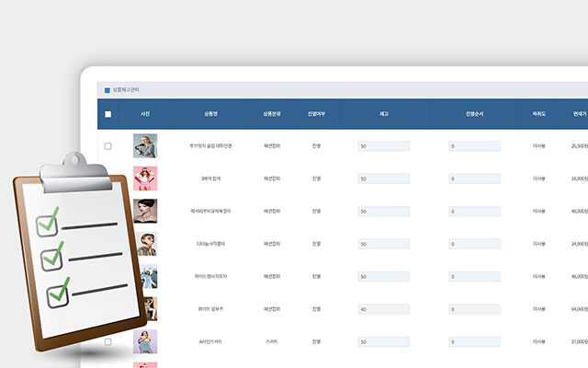Image resolution: width=588 pixels, height=368 pixels.
Task: Select the 진열순서 input in the 3배색 힙색 row
Action: [x=474, y=178]
